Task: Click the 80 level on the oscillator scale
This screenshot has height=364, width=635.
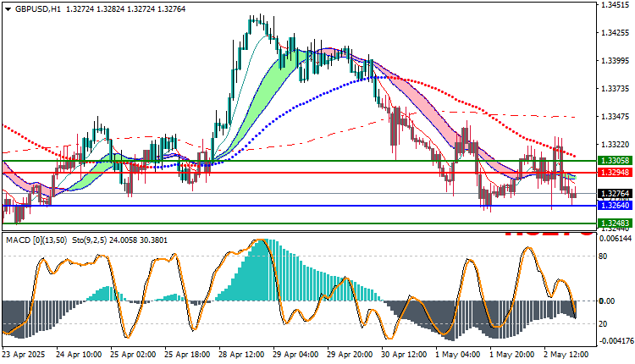Action: [603, 256]
